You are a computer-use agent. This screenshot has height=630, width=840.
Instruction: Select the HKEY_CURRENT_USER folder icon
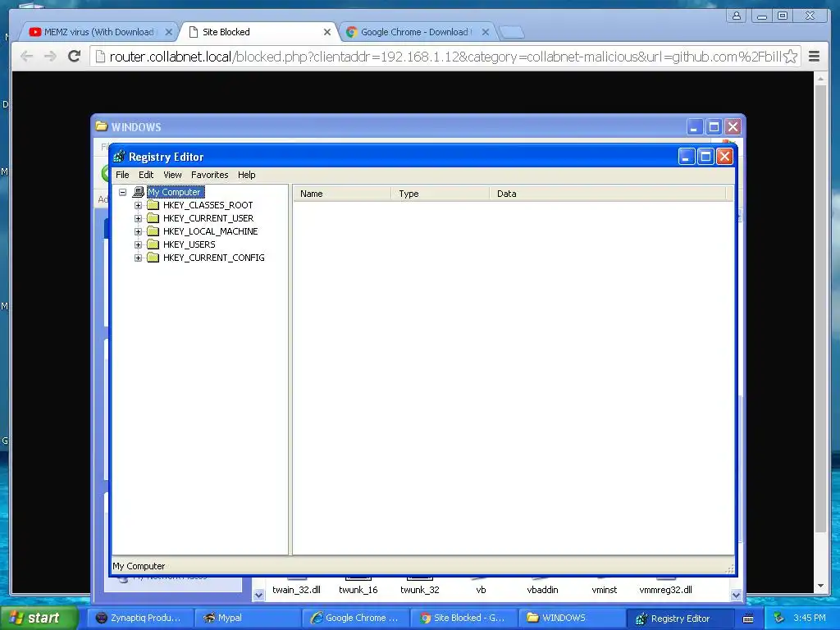coord(153,218)
